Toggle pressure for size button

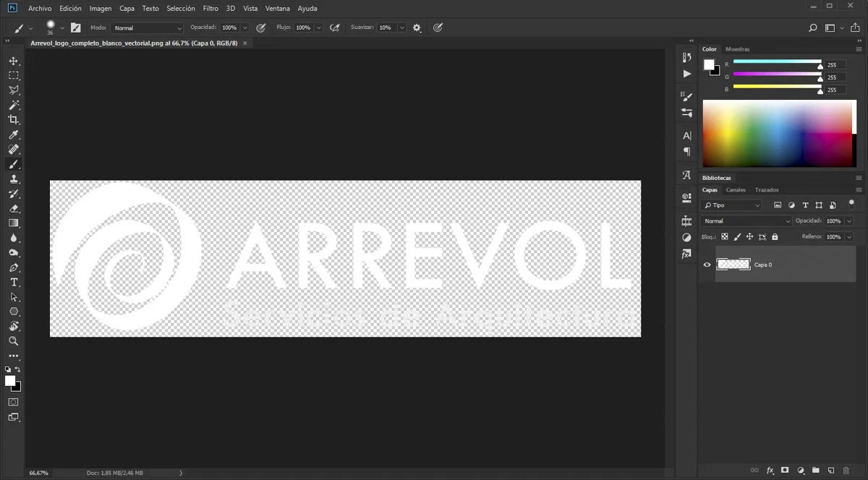pos(438,27)
